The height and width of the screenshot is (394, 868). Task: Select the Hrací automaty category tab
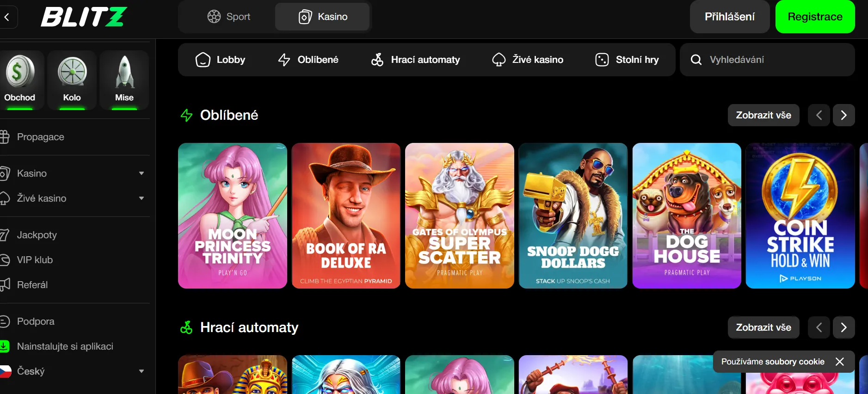[x=415, y=60]
